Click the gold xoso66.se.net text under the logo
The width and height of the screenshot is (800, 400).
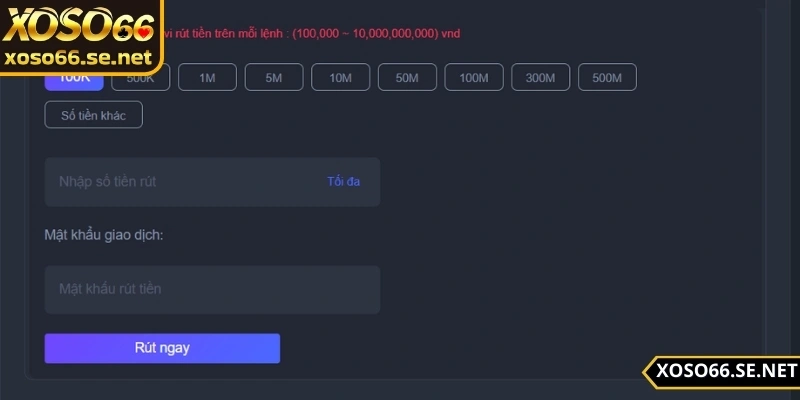tap(77, 57)
